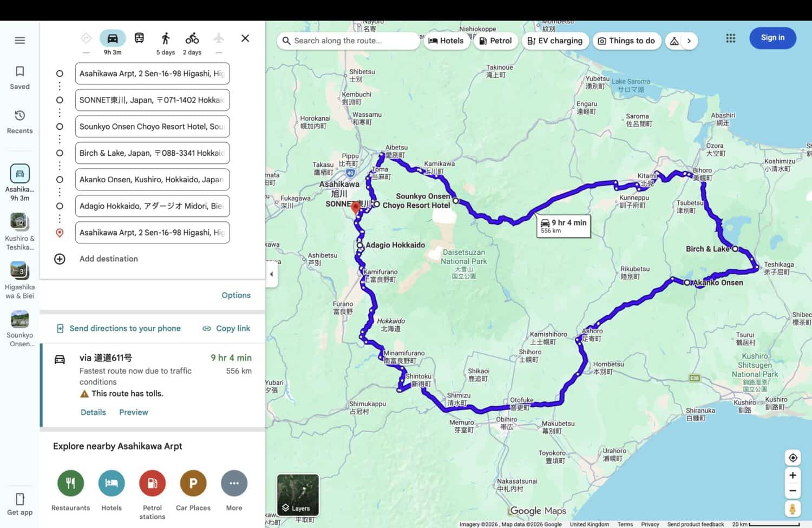Open route Options
This screenshot has height=528, width=812.
(236, 295)
